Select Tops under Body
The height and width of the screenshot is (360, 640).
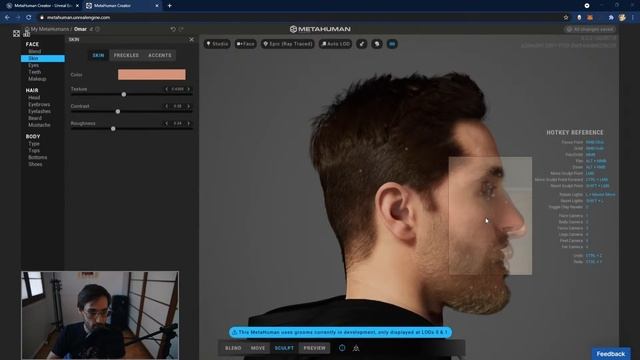34,151
